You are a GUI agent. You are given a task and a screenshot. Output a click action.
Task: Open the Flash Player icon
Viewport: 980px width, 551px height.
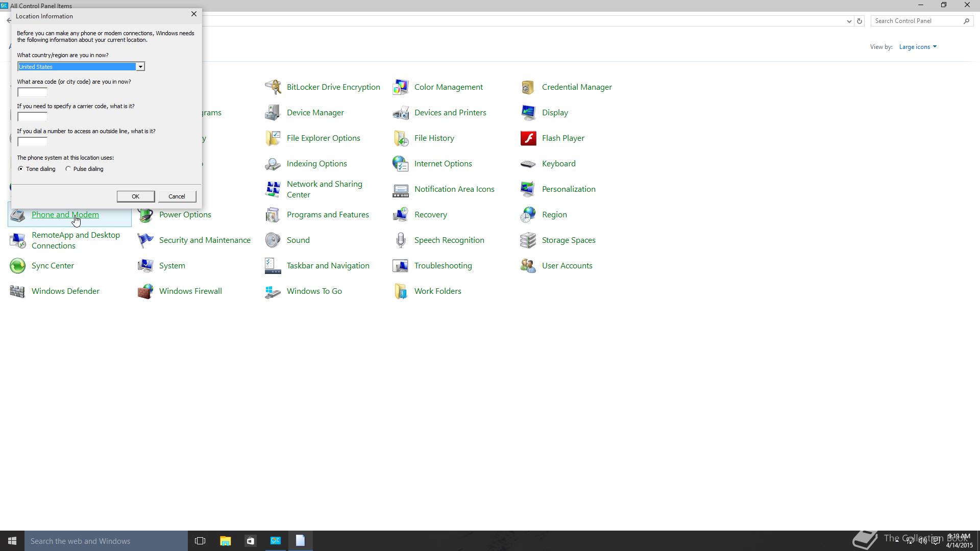tap(528, 138)
